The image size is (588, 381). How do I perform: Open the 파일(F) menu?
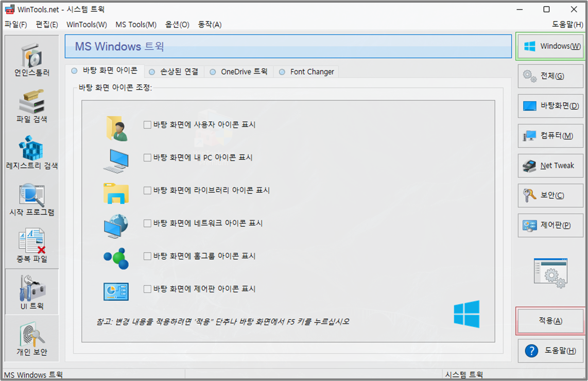tap(16, 24)
